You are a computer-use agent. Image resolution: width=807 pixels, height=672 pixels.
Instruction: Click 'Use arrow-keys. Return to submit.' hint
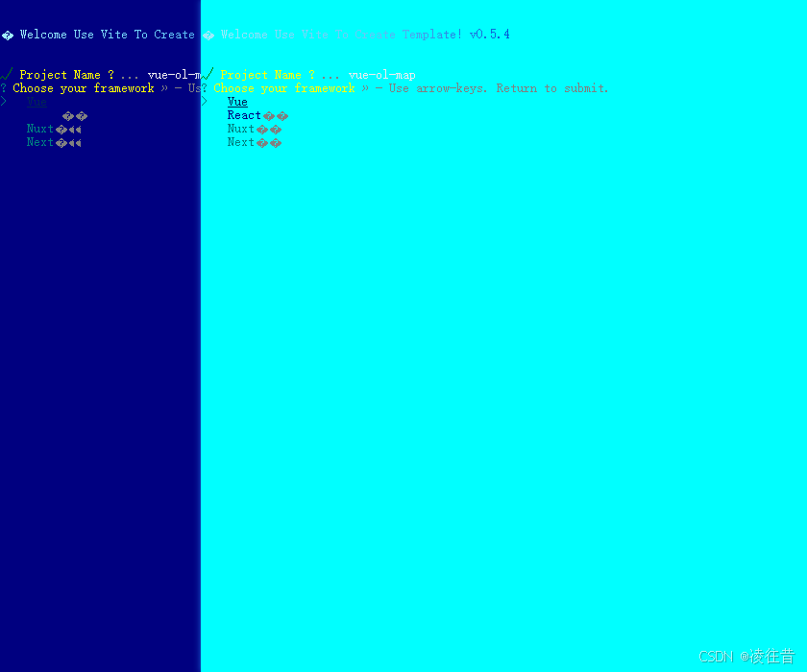(x=499, y=88)
